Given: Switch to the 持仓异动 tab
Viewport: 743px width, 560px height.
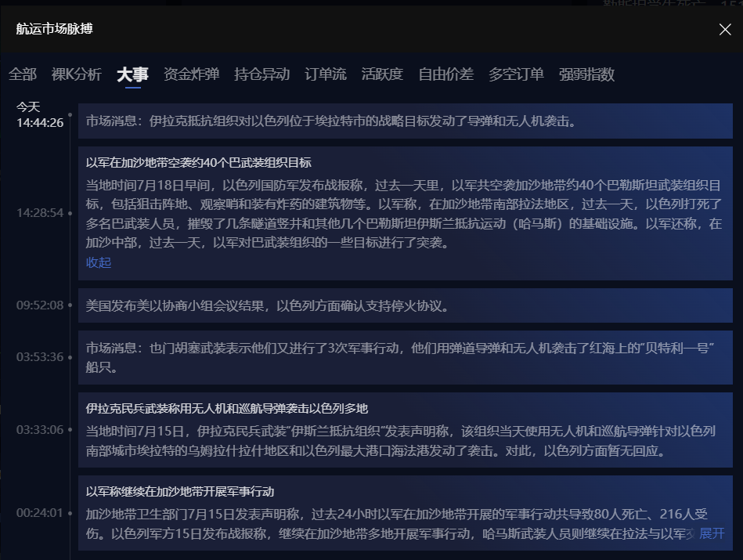Looking at the screenshot, I should click(261, 74).
